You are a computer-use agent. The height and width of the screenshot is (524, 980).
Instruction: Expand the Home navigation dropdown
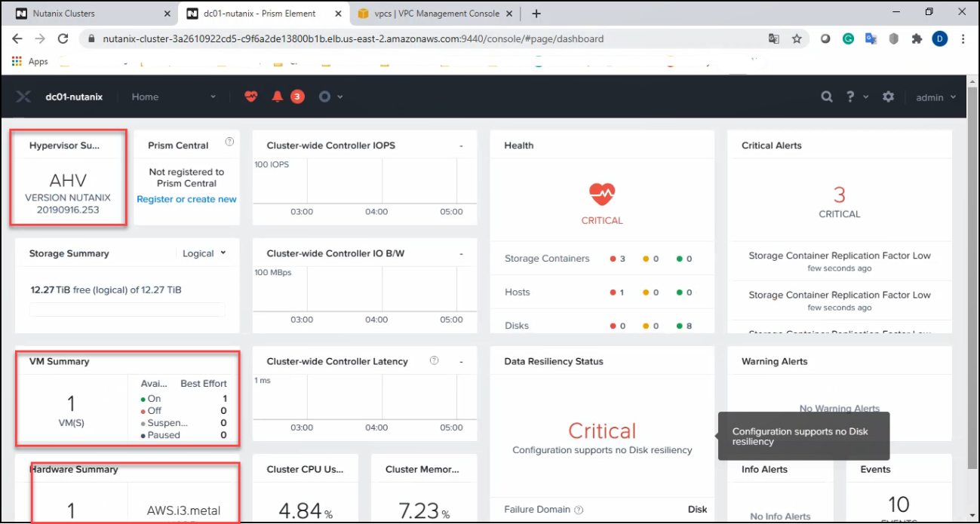click(x=174, y=97)
